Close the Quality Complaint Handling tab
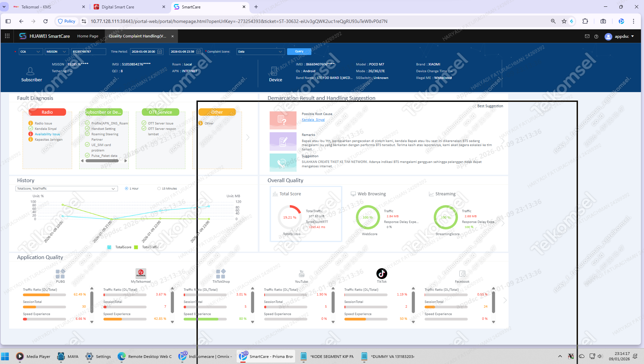The width and height of the screenshot is (644, 364). pyautogui.click(x=173, y=36)
